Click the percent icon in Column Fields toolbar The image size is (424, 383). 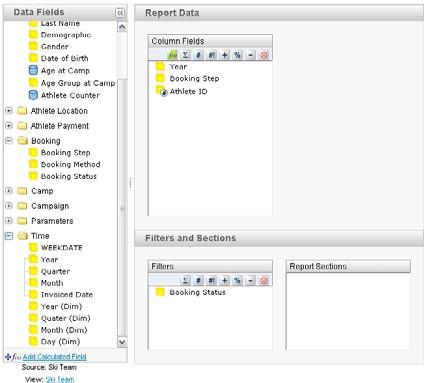tap(237, 55)
